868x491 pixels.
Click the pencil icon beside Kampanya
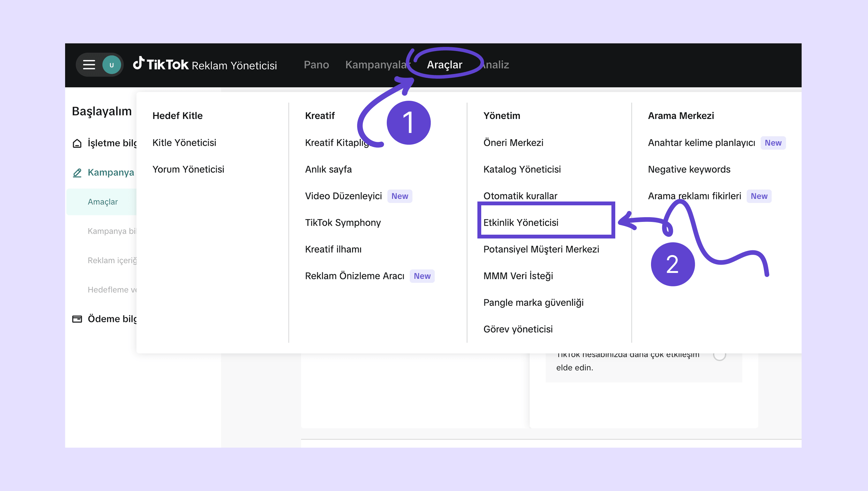[x=77, y=173]
